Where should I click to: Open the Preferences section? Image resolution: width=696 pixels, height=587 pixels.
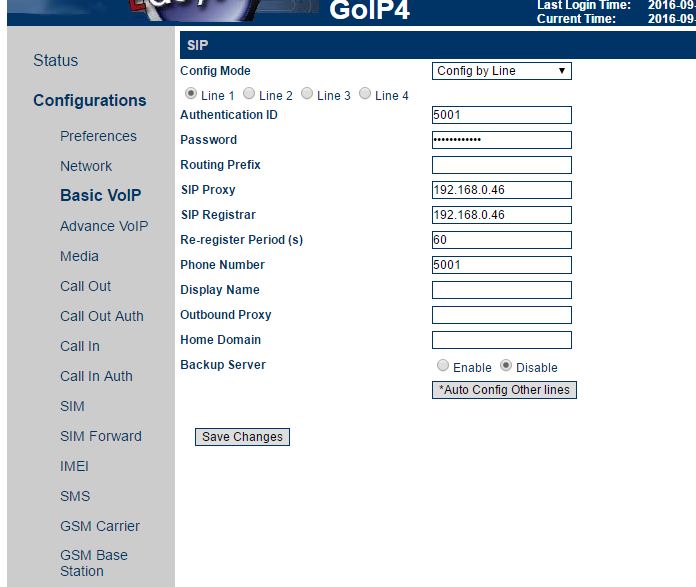(98, 136)
